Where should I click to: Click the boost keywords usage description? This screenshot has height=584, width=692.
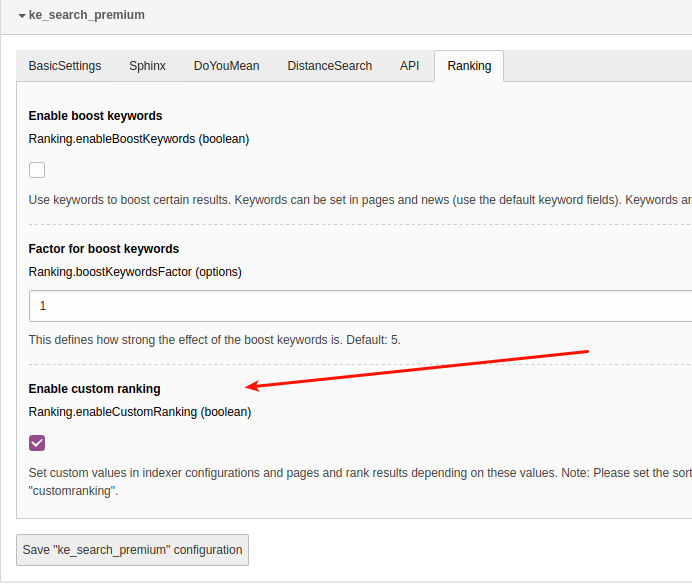(360, 200)
